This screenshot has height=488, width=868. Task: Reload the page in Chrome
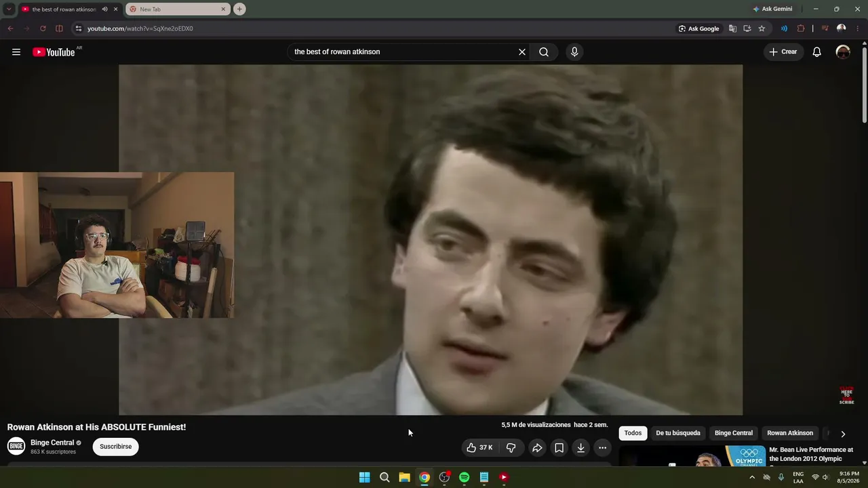coord(43,28)
